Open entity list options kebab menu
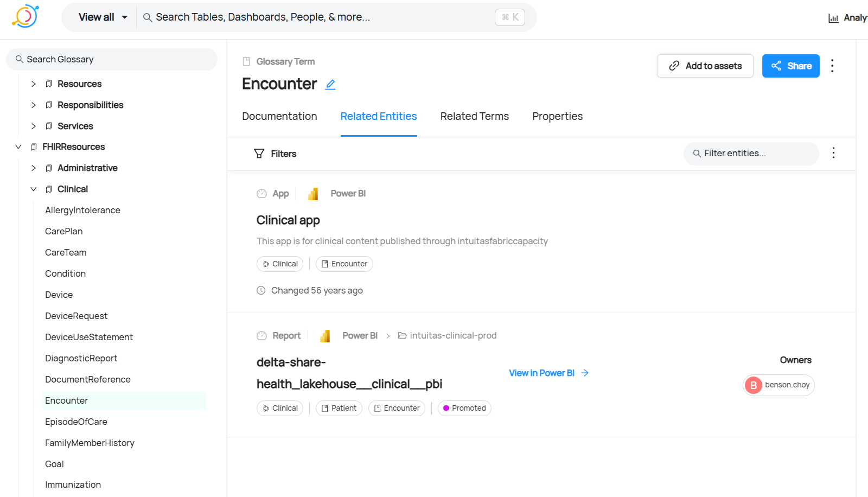This screenshot has width=868, height=497. (x=833, y=153)
